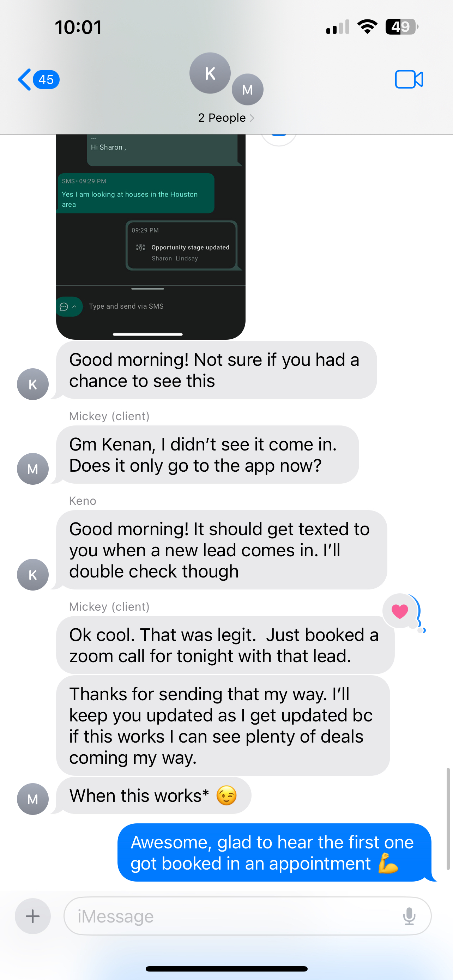Start a FaceTime video call
The height and width of the screenshot is (980, 453).
(x=409, y=79)
